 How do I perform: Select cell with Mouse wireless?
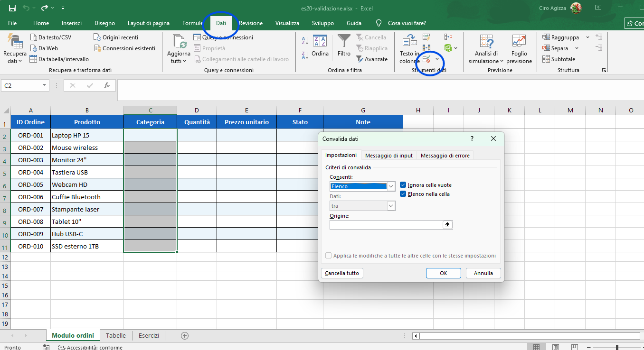tap(87, 147)
